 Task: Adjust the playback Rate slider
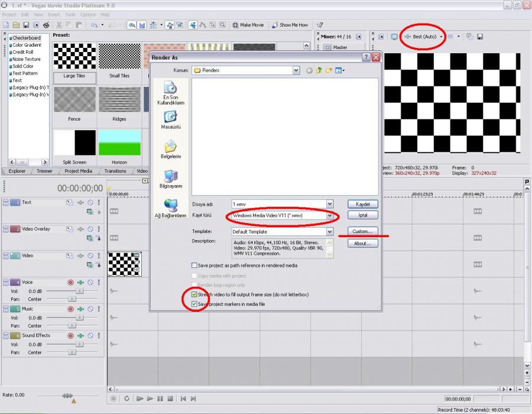(x=67, y=396)
